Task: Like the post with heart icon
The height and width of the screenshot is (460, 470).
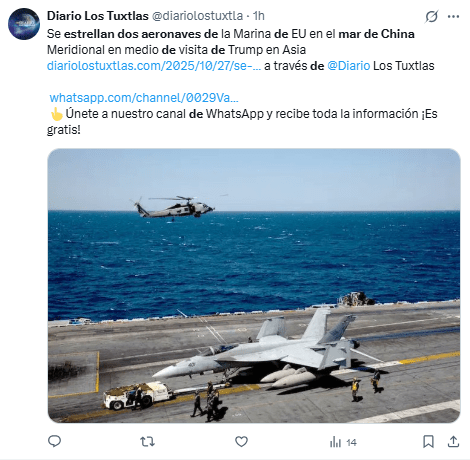Action: pos(241,442)
